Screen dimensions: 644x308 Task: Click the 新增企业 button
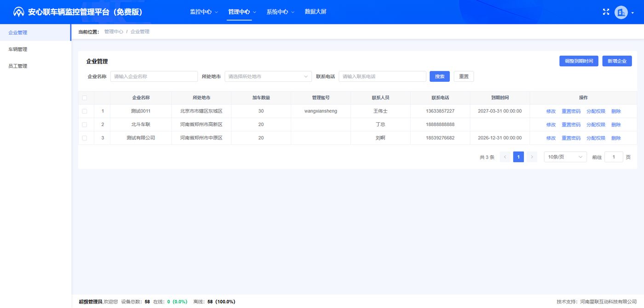click(x=617, y=61)
